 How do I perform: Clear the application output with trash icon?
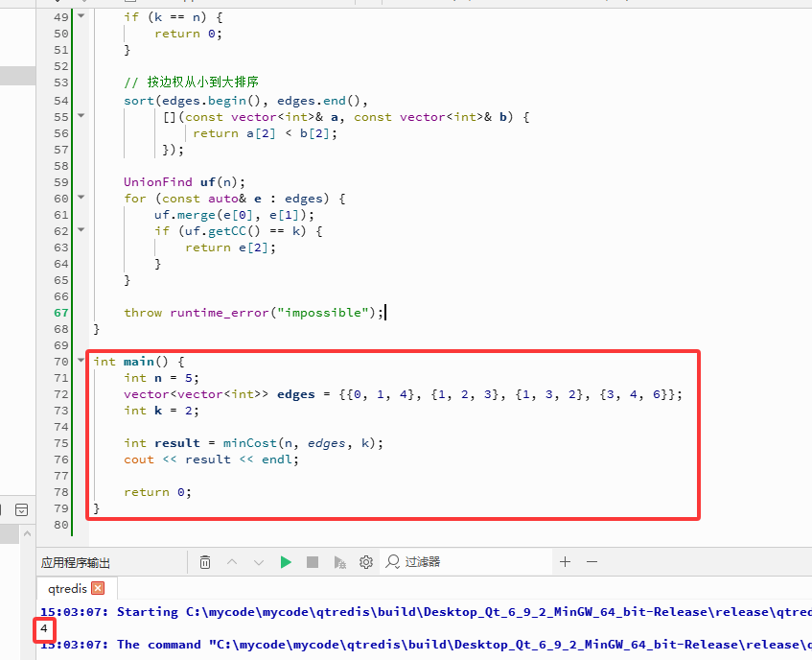(205, 562)
